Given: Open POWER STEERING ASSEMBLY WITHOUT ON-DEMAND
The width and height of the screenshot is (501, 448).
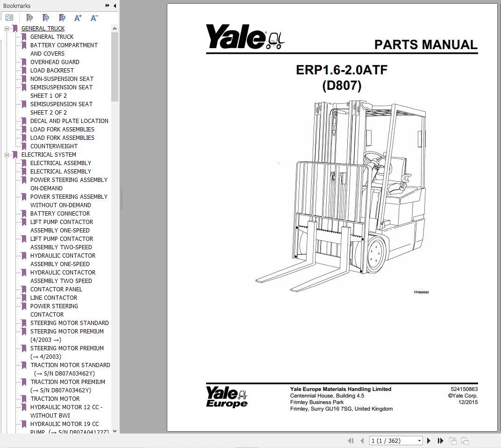Looking at the screenshot, I should [69, 201].
